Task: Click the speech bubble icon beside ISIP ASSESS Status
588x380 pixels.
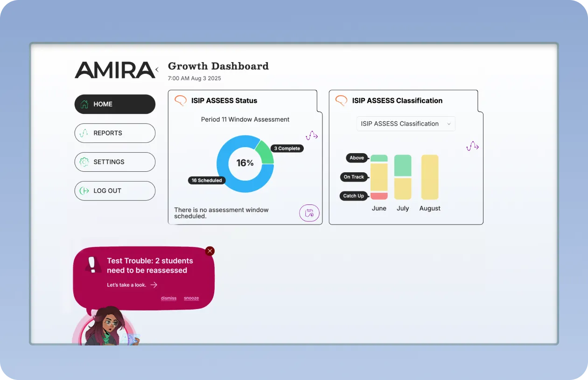Action: [x=181, y=100]
